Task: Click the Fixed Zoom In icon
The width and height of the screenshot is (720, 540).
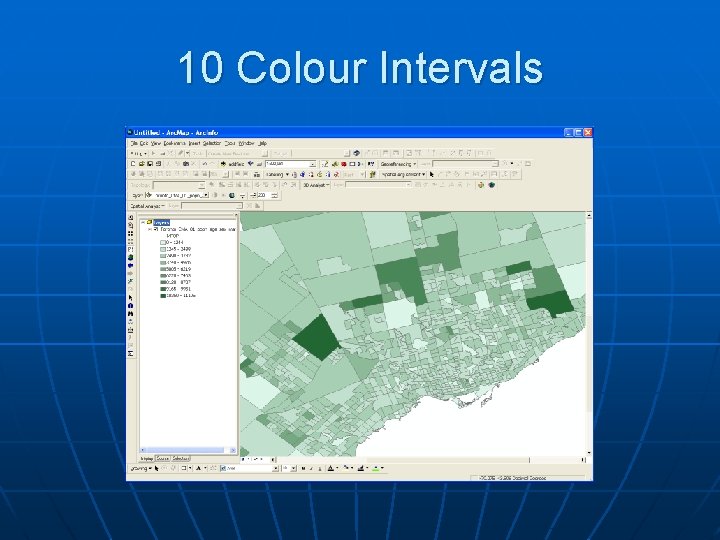Action: click(x=131, y=234)
